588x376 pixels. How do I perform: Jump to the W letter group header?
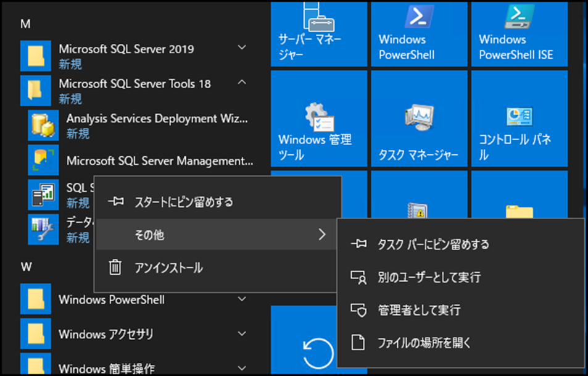(27, 267)
